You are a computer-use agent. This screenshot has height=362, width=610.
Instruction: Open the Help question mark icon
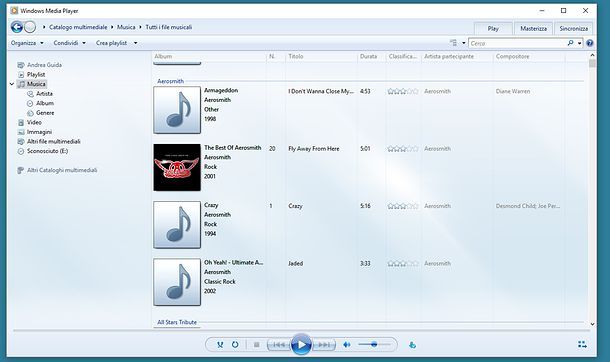pyautogui.click(x=590, y=43)
